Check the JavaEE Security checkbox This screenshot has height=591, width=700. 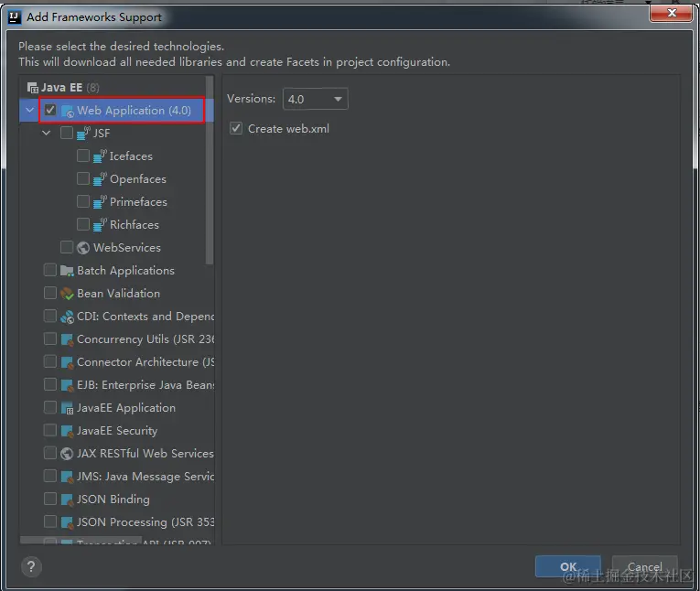(x=50, y=430)
